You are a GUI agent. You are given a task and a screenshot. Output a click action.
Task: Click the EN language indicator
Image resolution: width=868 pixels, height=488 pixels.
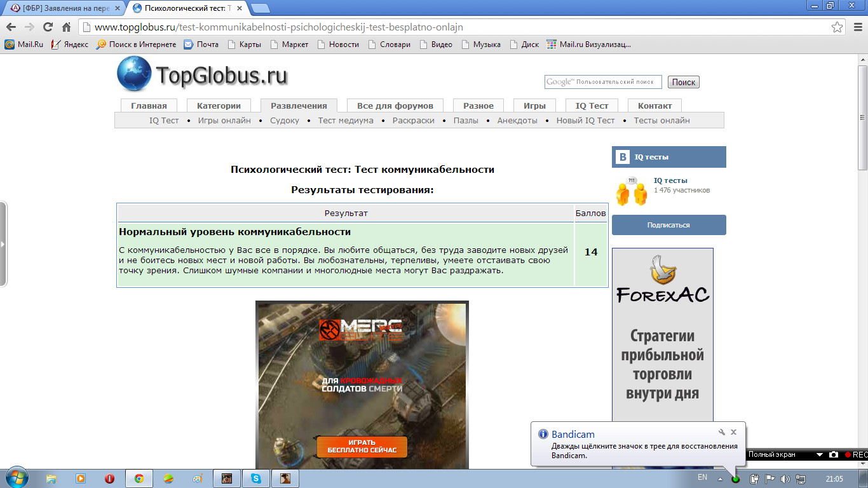[x=702, y=477]
